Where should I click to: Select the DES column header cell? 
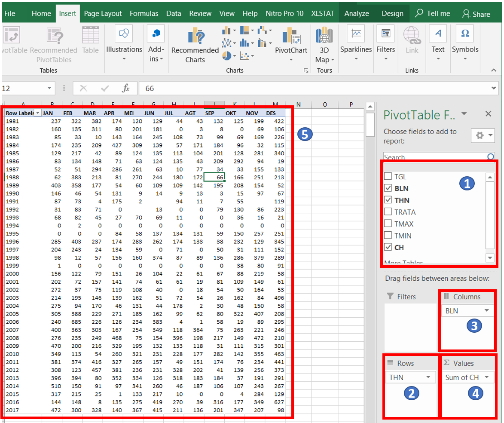pyautogui.click(x=275, y=113)
